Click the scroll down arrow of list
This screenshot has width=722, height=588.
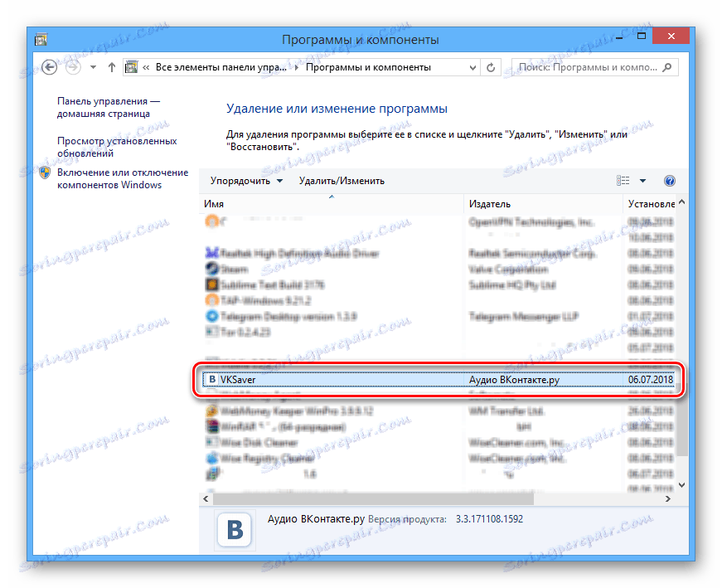coord(682,485)
